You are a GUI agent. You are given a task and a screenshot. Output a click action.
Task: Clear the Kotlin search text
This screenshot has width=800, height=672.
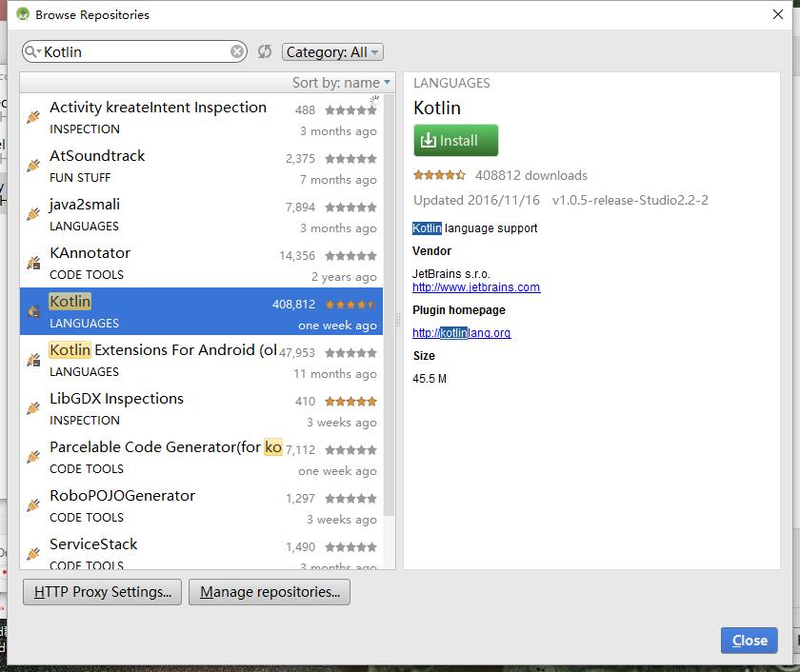[x=237, y=51]
